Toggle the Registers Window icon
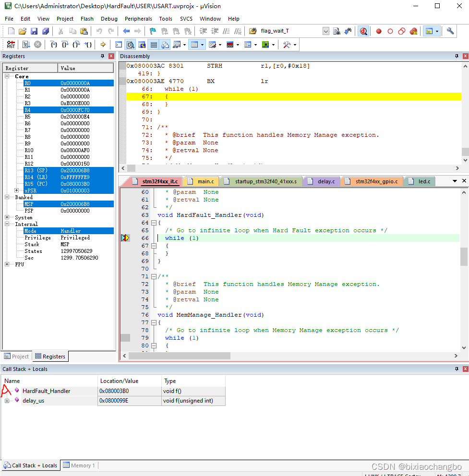Image resolution: width=469 pixels, height=476 pixels. 154,45
